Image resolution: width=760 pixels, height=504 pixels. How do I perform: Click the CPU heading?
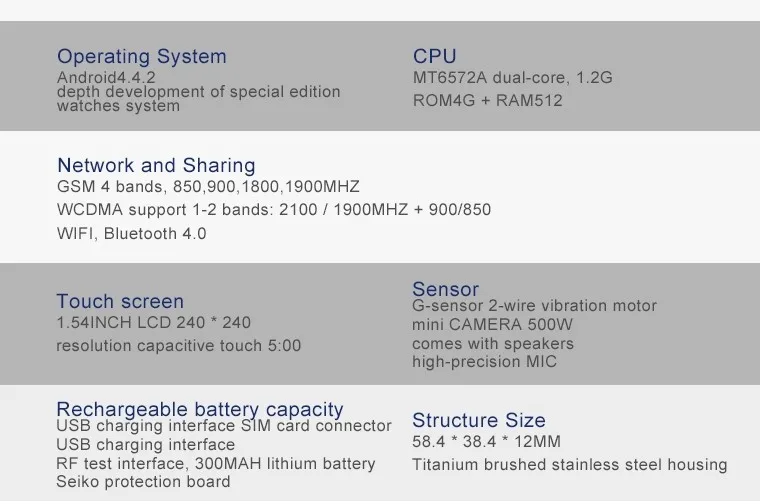point(434,56)
